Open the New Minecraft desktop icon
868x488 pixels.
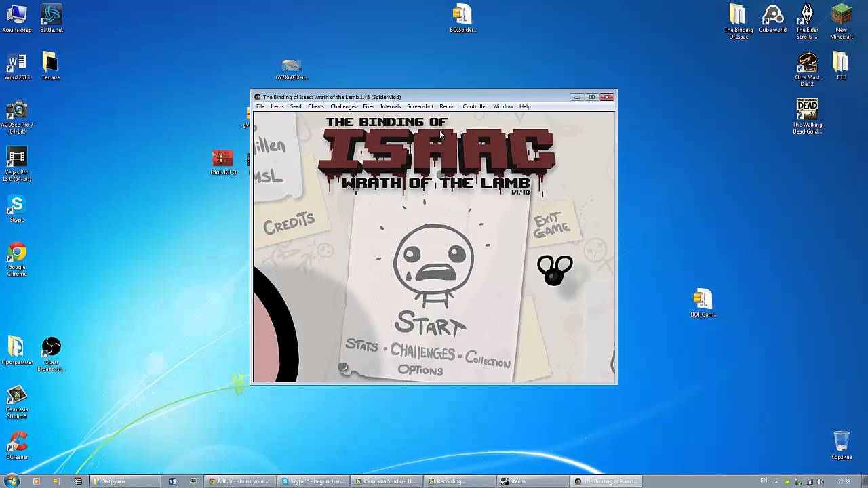pyautogui.click(x=841, y=22)
